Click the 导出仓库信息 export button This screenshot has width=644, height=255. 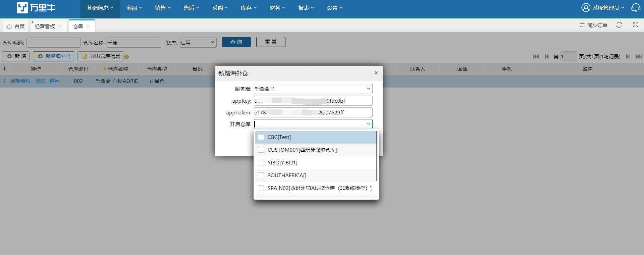101,56
